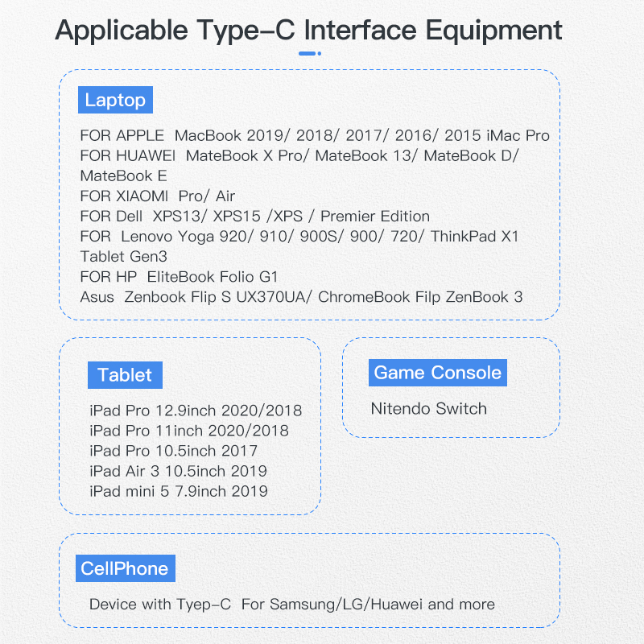The height and width of the screenshot is (644, 644).
Task: Click iPad mini 5 7.9inch 2019 entry
Action: (179, 491)
